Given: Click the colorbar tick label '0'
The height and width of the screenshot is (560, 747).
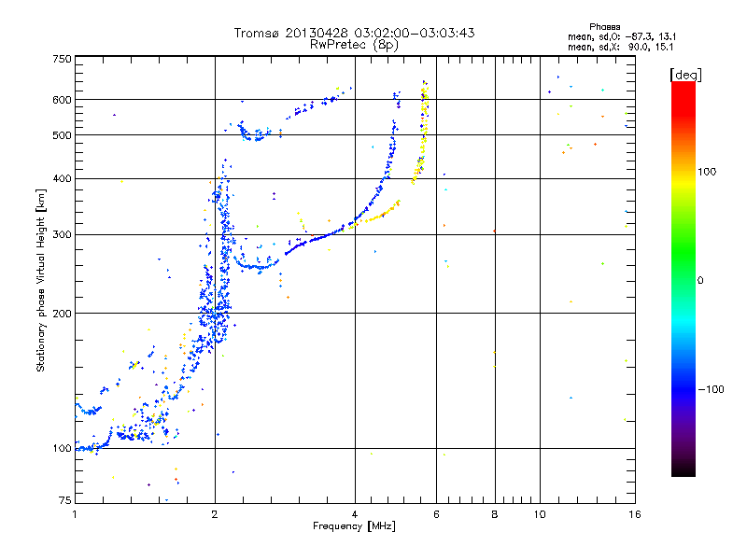Looking at the screenshot, I should [x=700, y=281].
